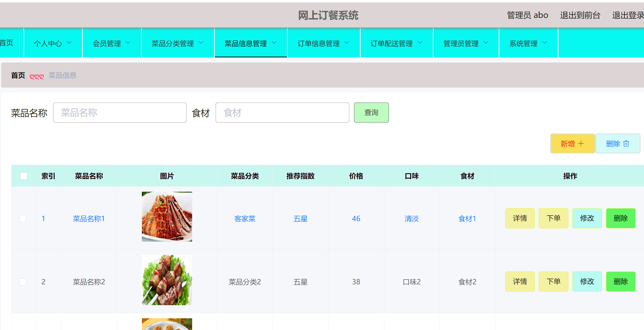
Task: Check the checkbox for 菜品名称2 row
Action: pos(23,282)
